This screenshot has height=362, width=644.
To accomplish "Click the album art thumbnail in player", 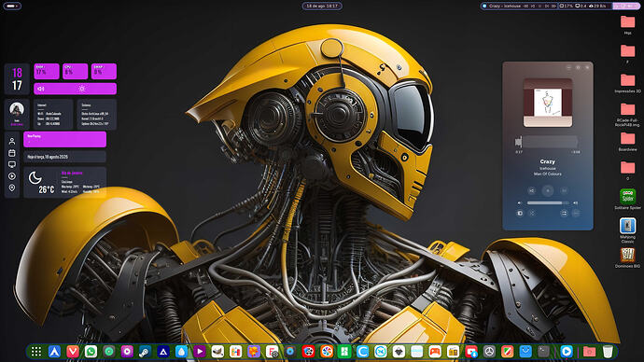I will (x=548, y=103).
